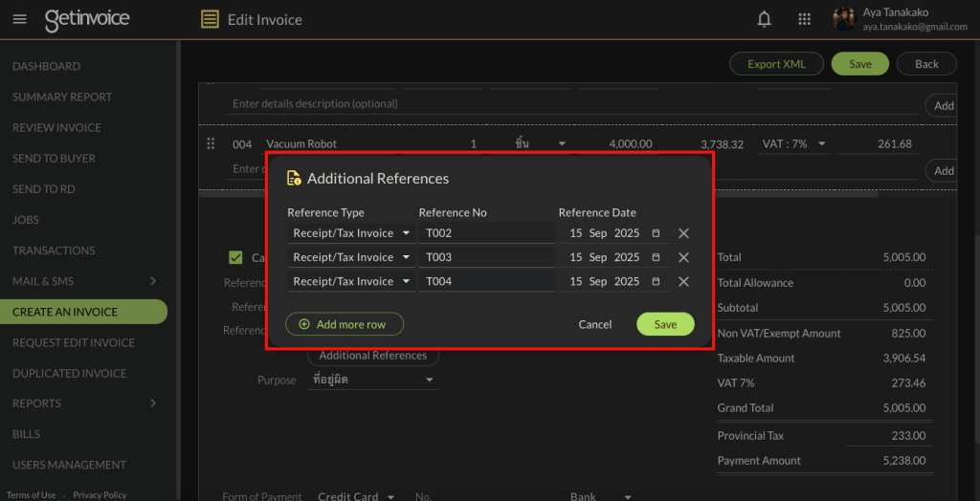Open the apps grid launcher

point(804,19)
